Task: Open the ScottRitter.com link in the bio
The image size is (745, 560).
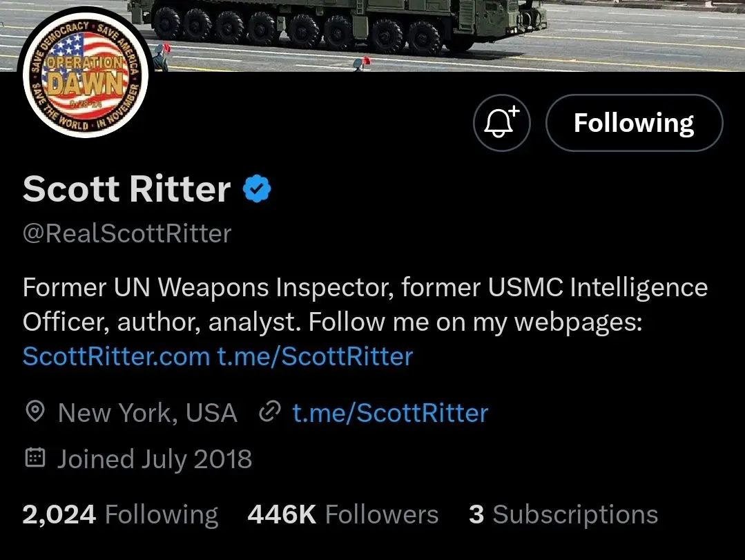Action: [x=116, y=356]
